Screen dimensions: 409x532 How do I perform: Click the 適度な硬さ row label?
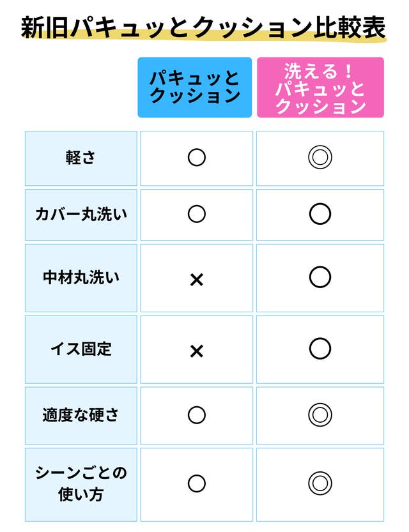click(81, 415)
